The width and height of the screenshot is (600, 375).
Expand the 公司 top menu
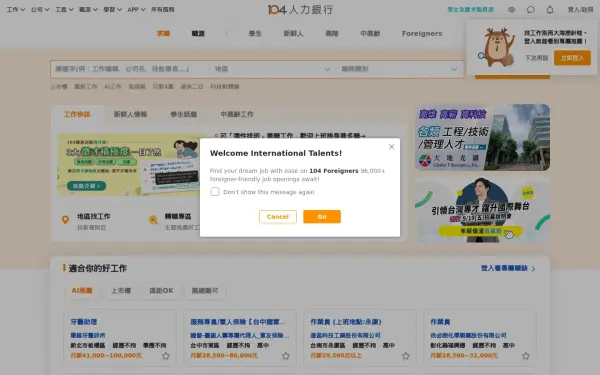click(x=40, y=9)
